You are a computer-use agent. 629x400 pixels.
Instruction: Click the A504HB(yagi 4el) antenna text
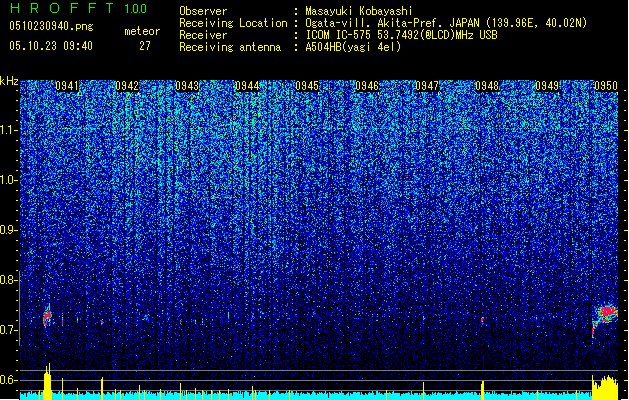point(353,47)
